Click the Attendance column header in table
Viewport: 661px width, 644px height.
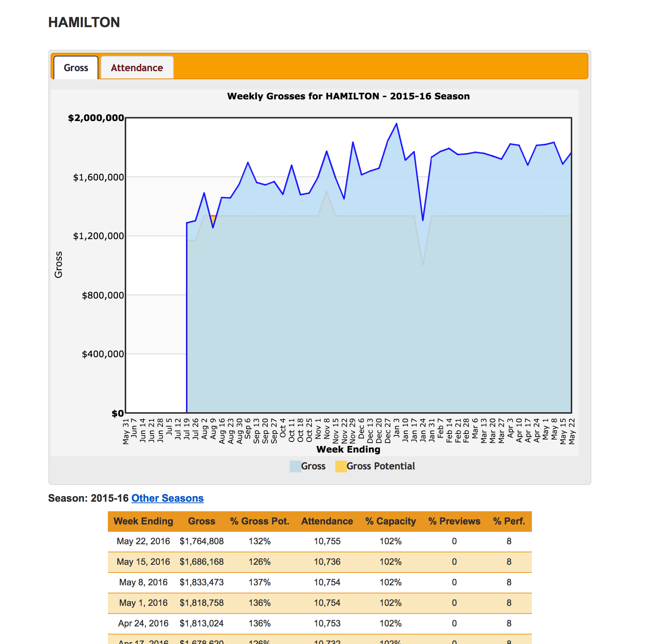[x=327, y=521]
